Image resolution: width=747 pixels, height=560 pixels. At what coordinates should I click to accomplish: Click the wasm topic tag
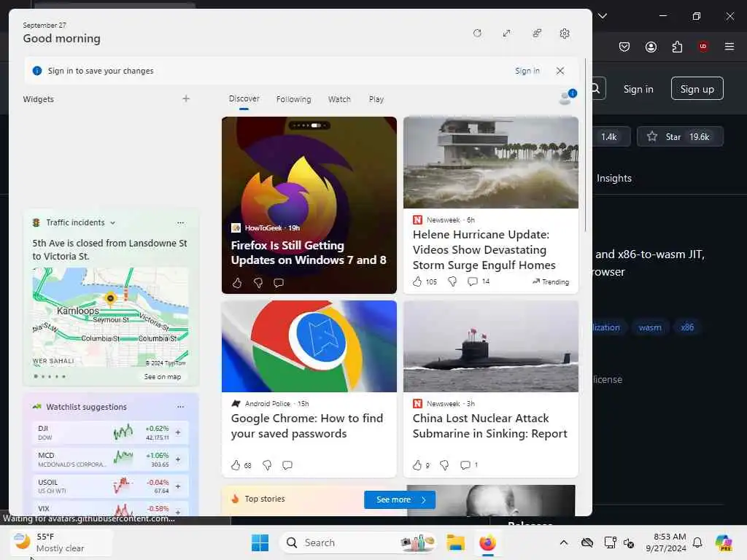[650, 327]
